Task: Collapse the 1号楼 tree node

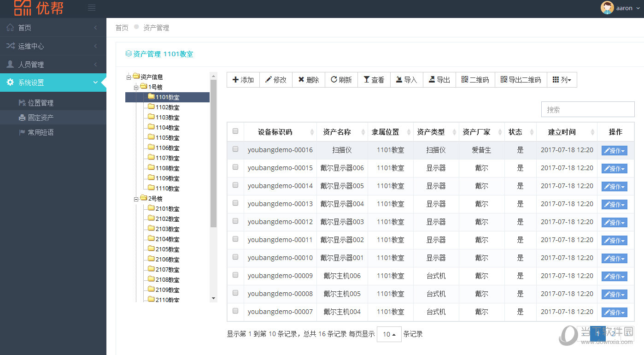Action: (x=136, y=87)
